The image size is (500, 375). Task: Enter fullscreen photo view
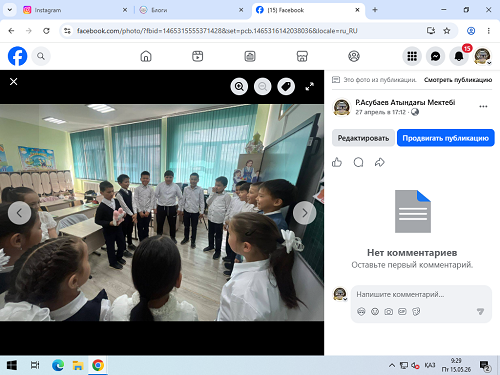point(310,87)
